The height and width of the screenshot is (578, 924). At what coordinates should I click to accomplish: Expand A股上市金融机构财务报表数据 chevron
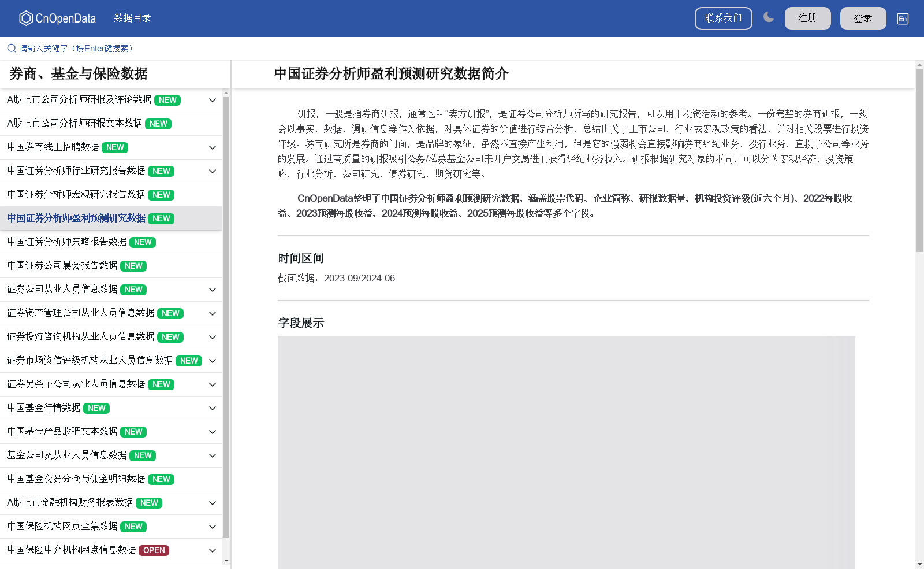click(213, 503)
